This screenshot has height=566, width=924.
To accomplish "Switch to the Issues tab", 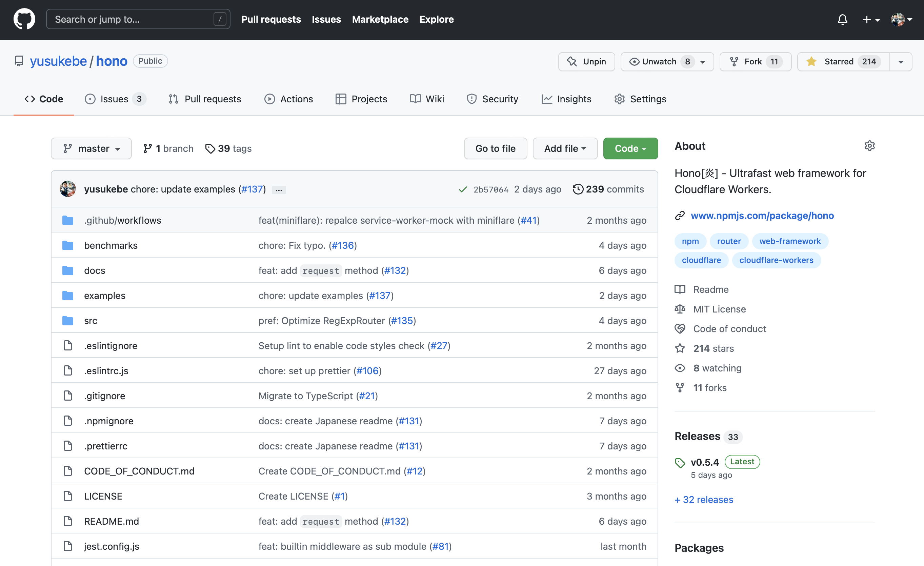I will point(116,99).
